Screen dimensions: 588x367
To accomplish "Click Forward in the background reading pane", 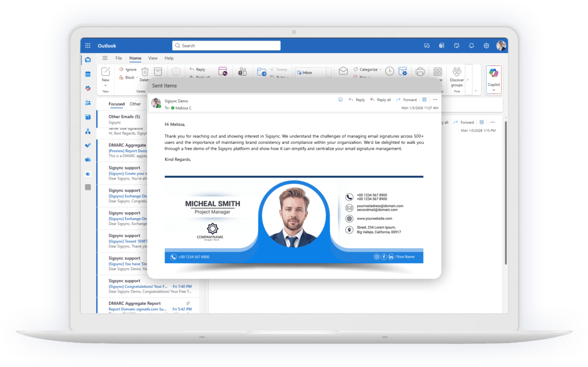I will 464,123.
